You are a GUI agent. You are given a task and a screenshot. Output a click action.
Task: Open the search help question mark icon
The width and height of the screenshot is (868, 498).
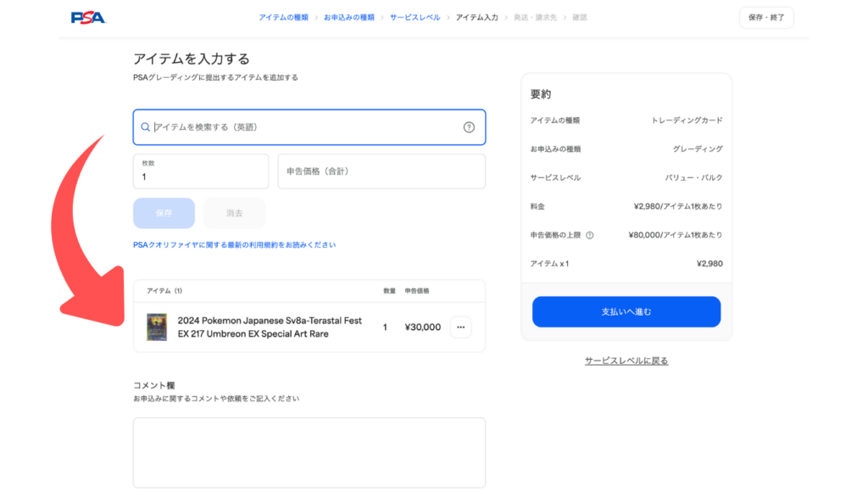[x=469, y=127]
